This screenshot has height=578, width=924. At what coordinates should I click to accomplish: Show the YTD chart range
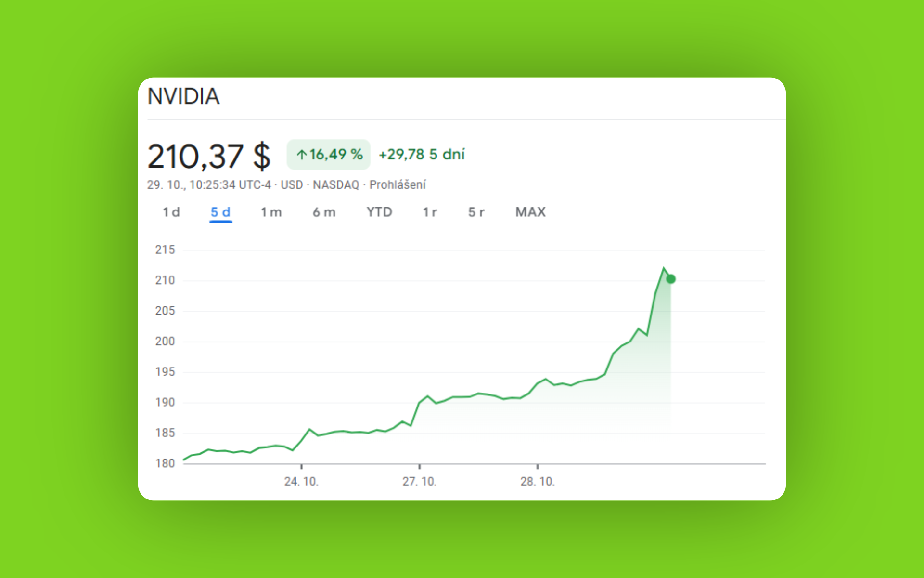(x=379, y=212)
